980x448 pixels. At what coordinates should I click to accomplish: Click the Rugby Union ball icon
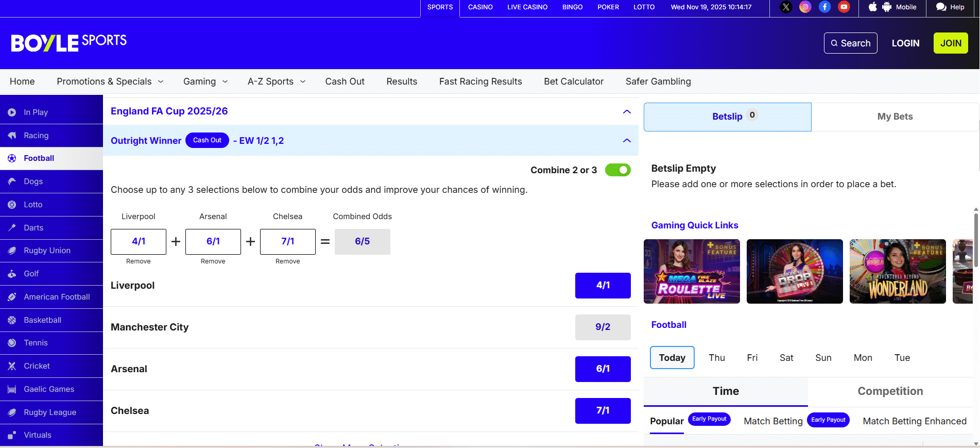click(12, 251)
